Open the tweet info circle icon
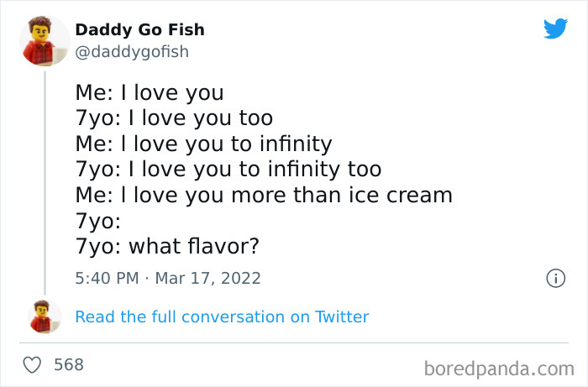Image resolution: width=588 pixels, height=387 pixels. [555, 278]
